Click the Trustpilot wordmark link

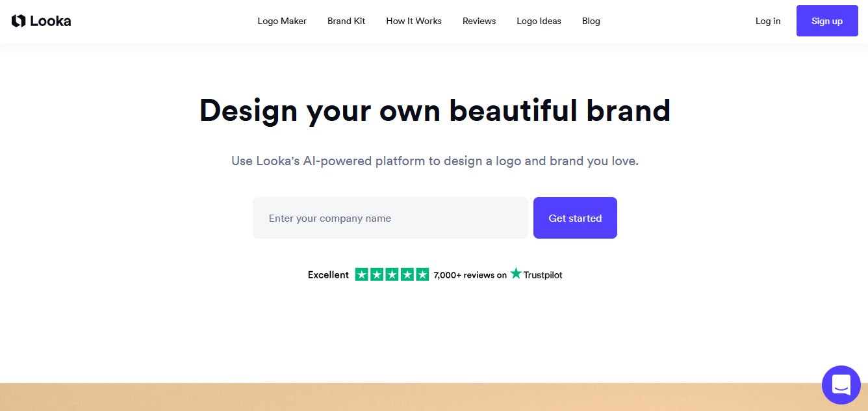pyautogui.click(x=542, y=274)
